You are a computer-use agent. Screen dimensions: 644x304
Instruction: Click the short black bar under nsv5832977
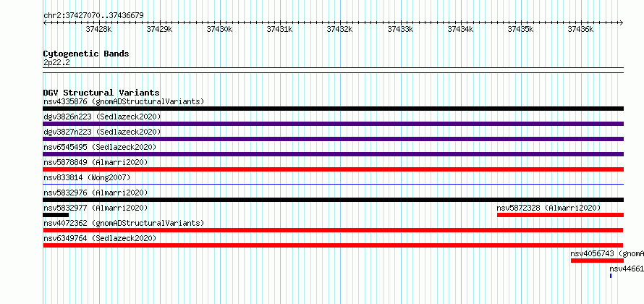click(x=56, y=215)
